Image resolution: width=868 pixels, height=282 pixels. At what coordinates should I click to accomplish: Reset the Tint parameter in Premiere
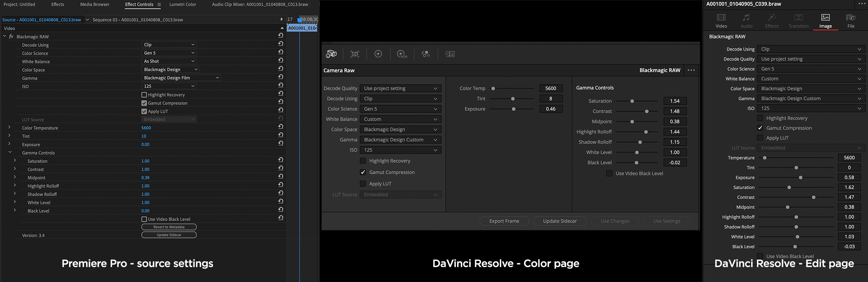[281, 135]
